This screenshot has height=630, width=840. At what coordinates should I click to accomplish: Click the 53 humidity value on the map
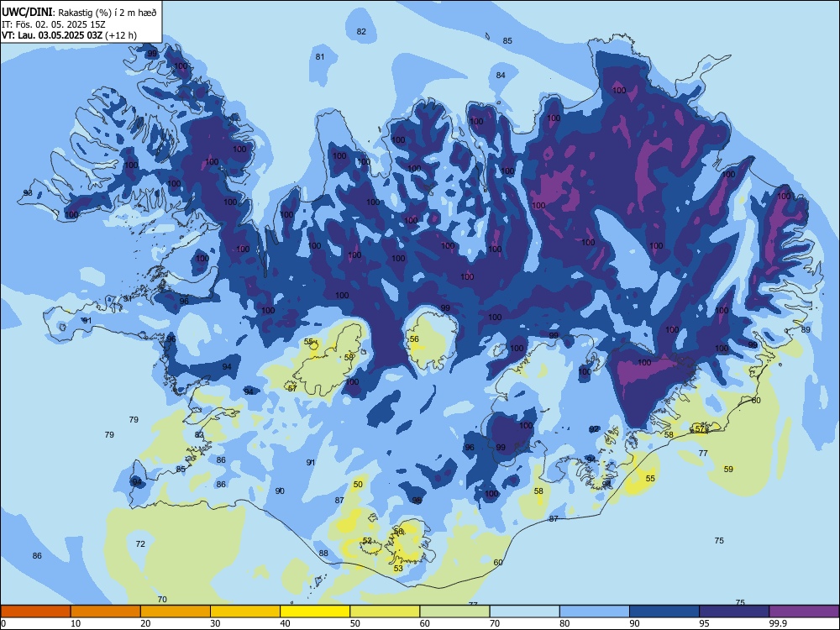click(398, 569)
